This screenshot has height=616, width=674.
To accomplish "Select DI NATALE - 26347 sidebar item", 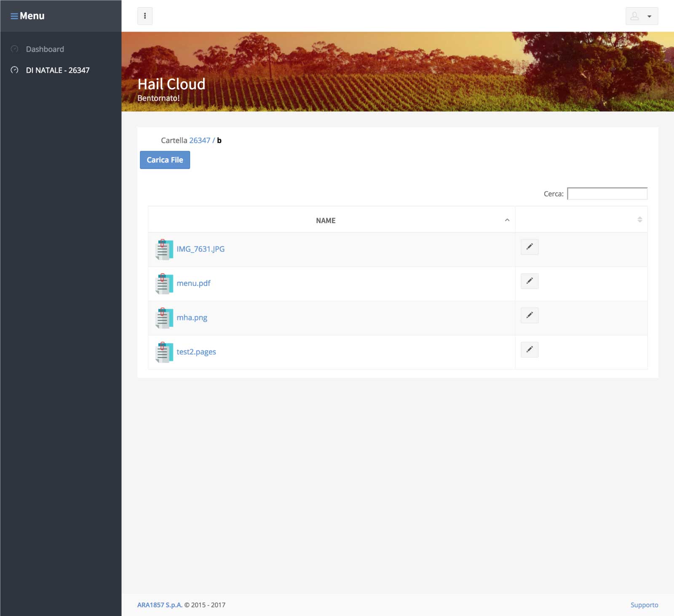I will tap(58, 70).
